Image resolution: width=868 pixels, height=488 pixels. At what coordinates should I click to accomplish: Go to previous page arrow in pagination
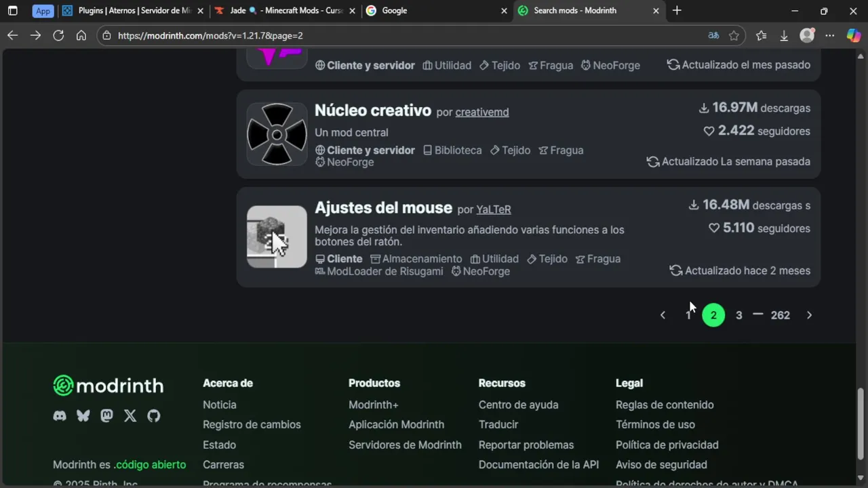click(x=663, y=315)
